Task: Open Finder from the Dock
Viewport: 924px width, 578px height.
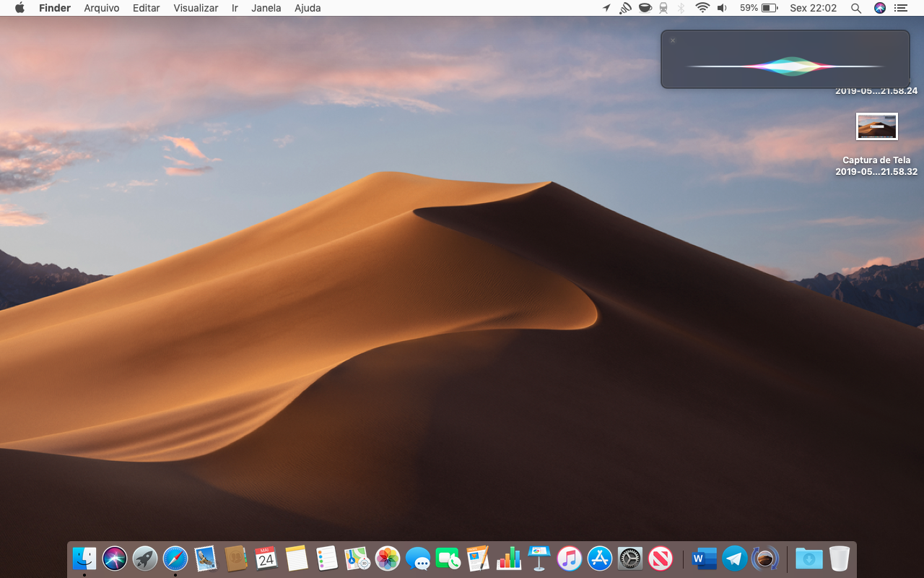Action: click(x=84, y=558)
